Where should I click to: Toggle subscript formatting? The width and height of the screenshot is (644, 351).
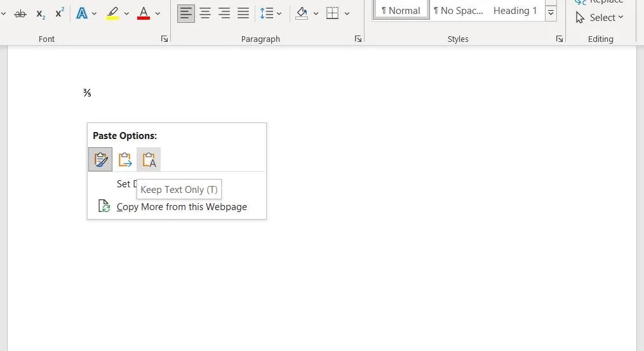tap(40, 14)
